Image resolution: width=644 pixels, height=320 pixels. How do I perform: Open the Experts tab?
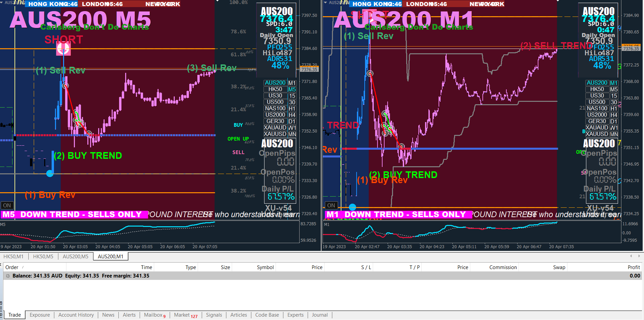pos(296,315)
